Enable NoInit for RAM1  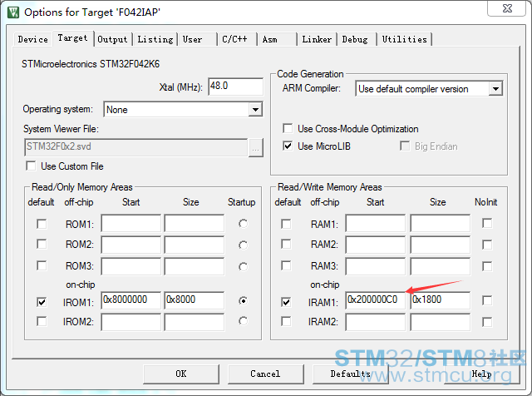(x=487, y=223)
